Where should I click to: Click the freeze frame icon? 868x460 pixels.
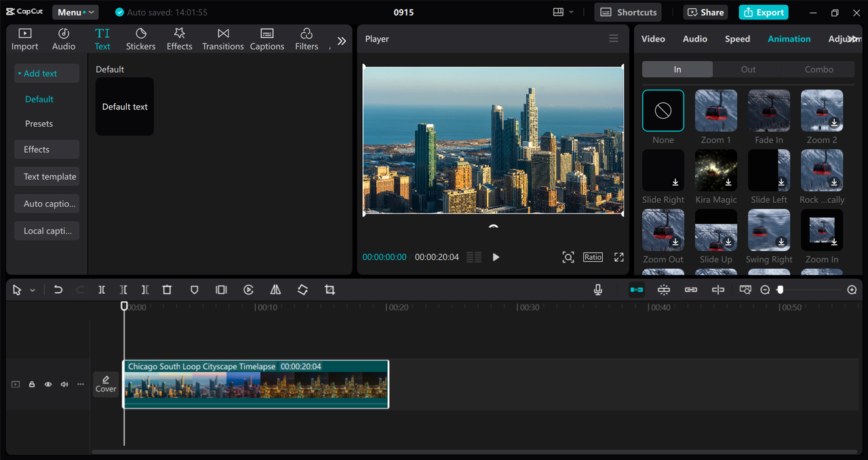tap(221, 290)
